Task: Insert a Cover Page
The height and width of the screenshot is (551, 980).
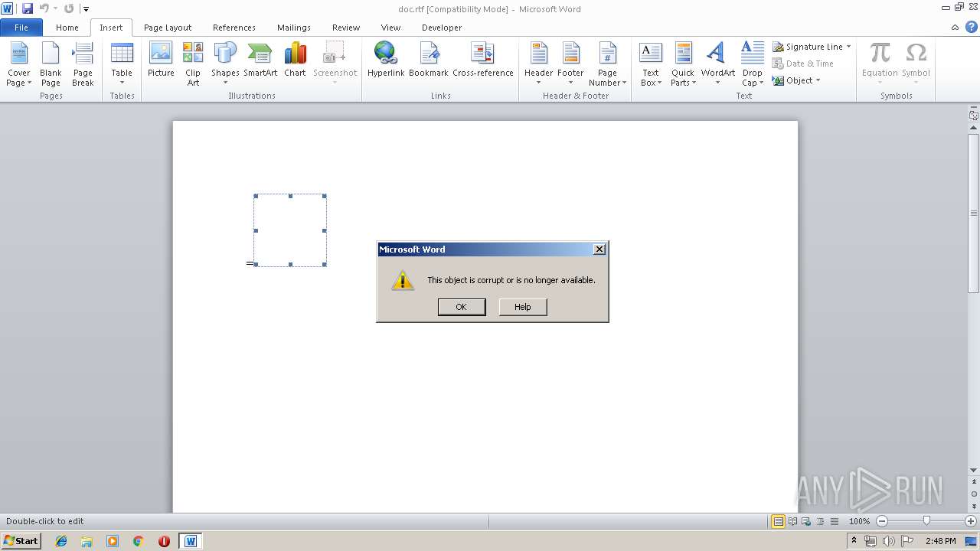Action: 19,64
